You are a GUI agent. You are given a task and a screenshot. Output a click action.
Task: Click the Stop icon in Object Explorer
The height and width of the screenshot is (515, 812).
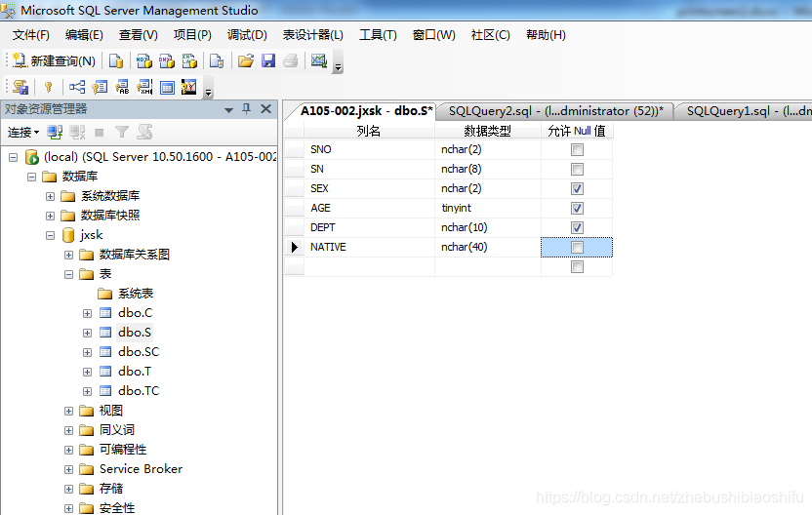[100, 133]
